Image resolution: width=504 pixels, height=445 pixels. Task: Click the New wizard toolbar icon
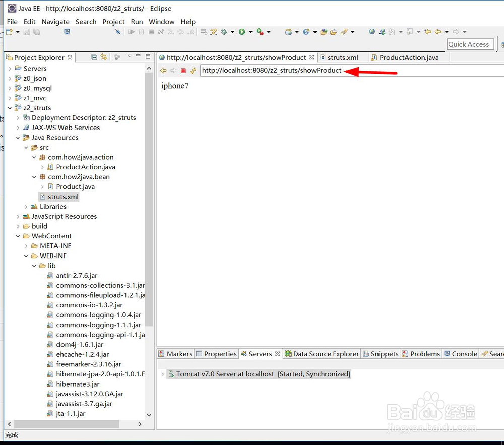[9, 32]
